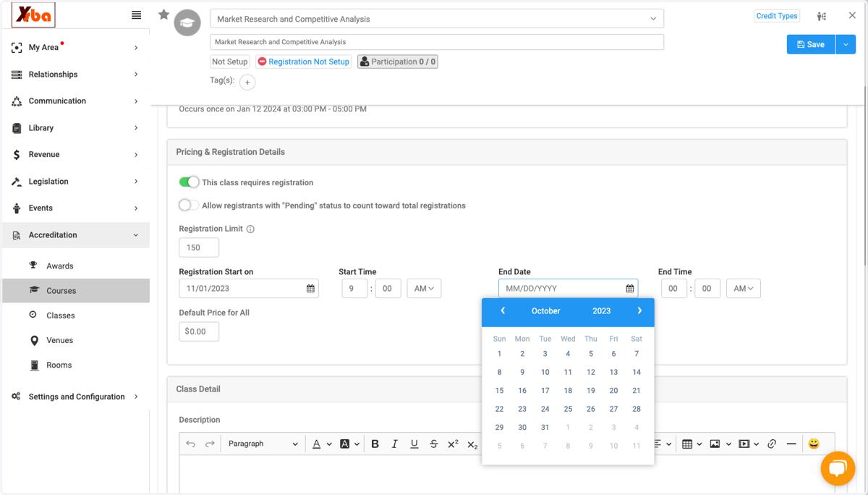This screenshot has height=495, width=868.
Task: Toggle bold formatting
Action: point(375,444)
